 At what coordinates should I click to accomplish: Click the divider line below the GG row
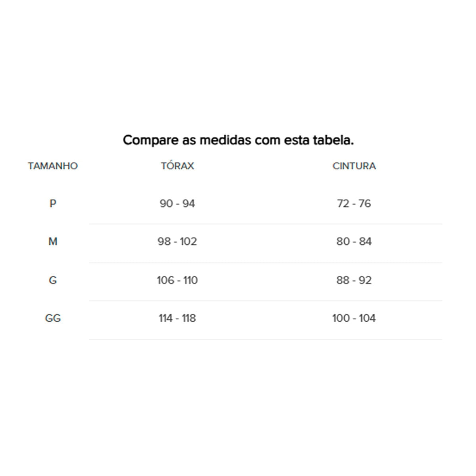(265, 339)
